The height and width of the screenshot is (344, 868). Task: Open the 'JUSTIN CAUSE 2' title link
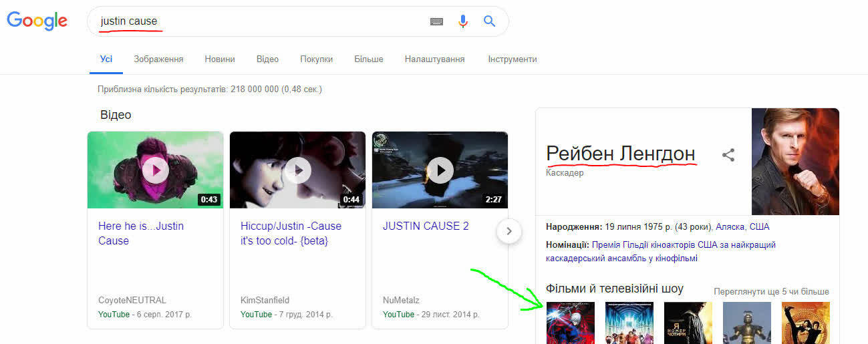426,226
